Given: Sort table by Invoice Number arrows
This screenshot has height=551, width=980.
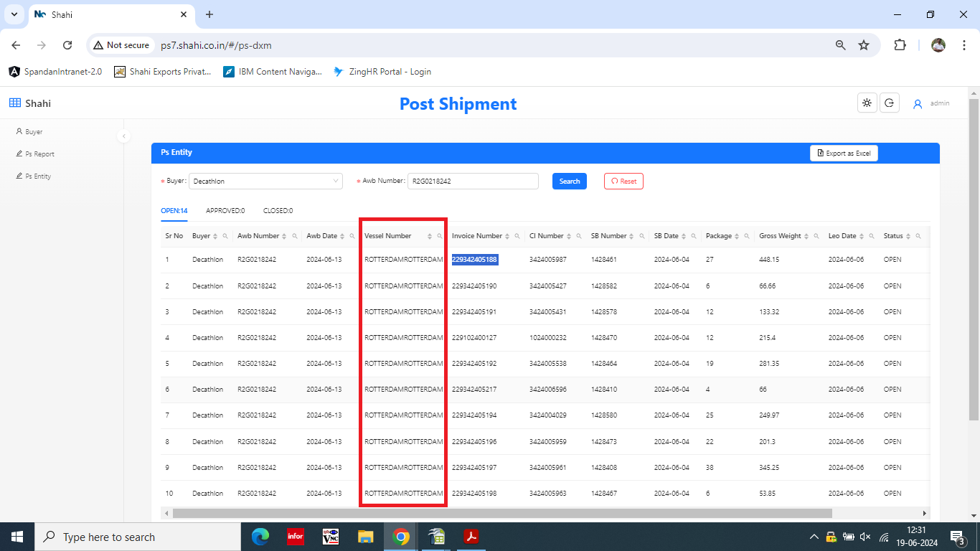Looking at the screenshot, I should (507, 236).
